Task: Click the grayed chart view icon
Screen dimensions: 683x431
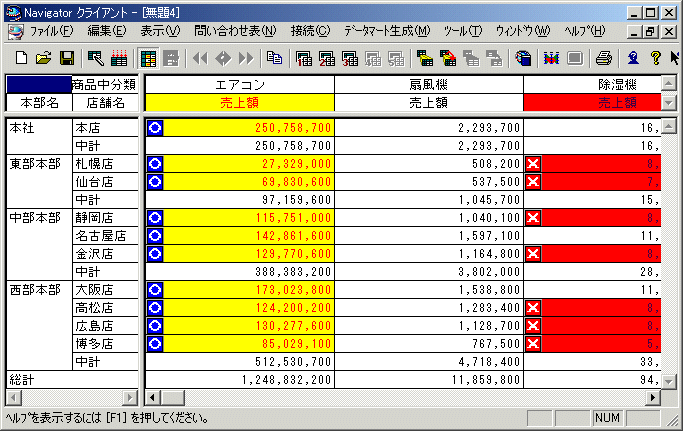Action: tap(171, 58)
